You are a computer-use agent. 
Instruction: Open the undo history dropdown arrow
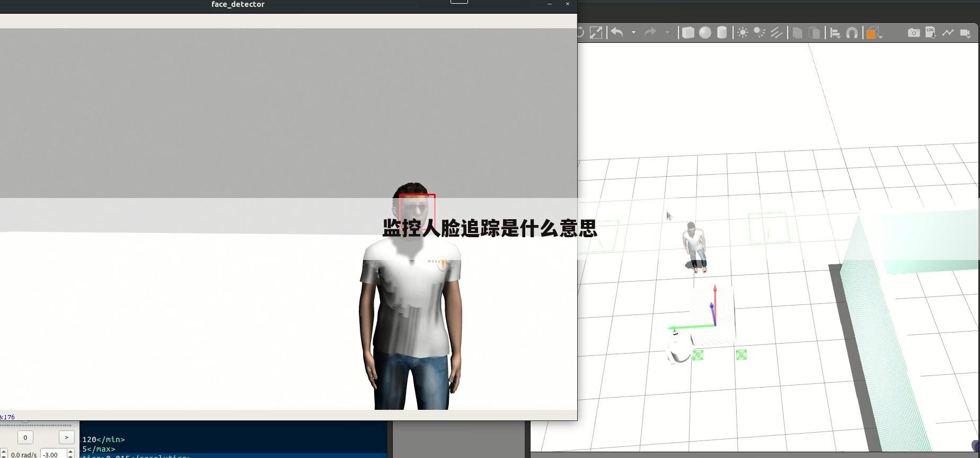tap(633, 33)
